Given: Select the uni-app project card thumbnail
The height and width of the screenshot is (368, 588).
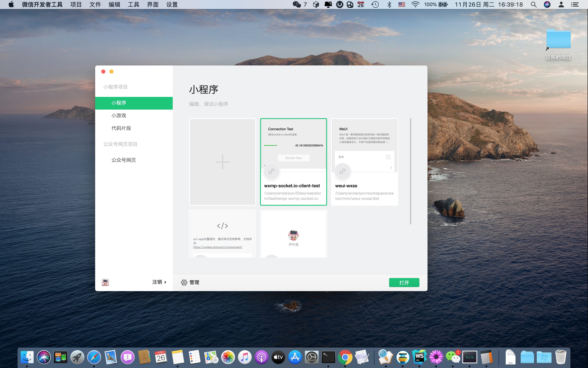Looking at the screenshot, I should (x=223, y=234).
